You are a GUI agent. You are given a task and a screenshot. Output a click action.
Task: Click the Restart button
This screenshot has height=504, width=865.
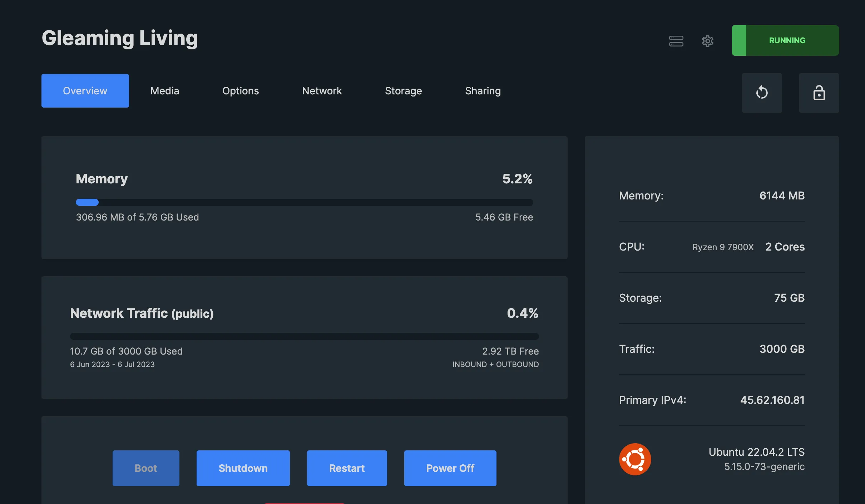[x=346, y=468]
